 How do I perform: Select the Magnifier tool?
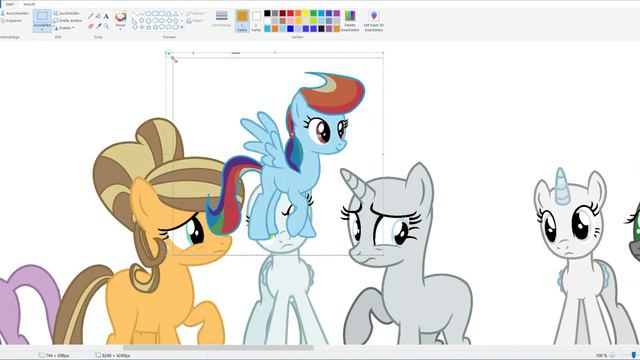point(106,26)
